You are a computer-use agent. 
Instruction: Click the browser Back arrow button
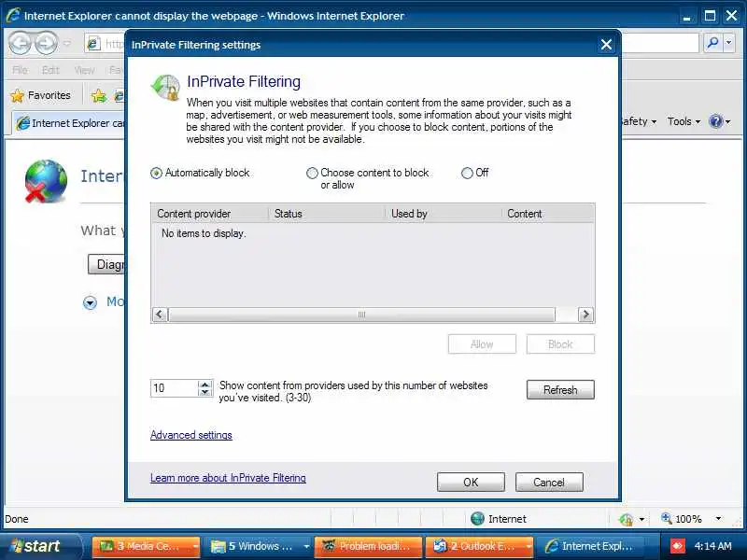click(x=20, y=43)
